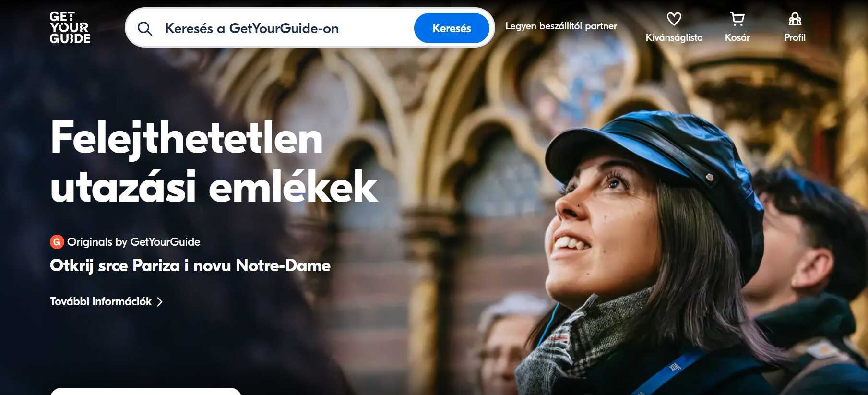Click the blue Keresés button

coord(452,28)
